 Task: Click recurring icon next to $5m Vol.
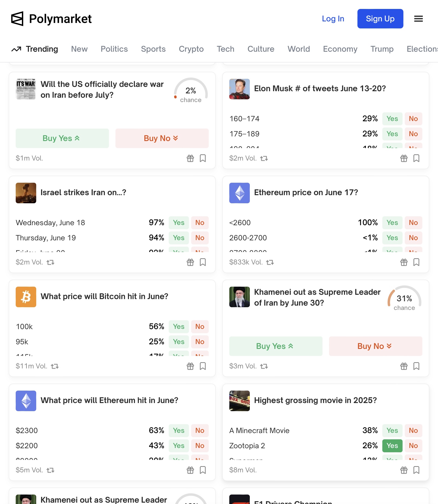pyautogui.click(x=51, y=470)
